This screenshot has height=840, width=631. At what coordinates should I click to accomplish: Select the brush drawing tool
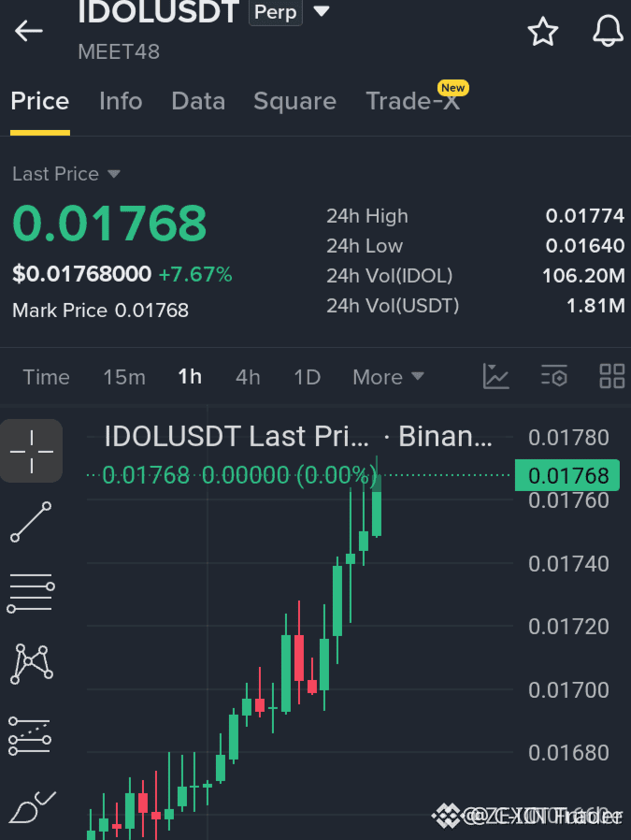32,806
